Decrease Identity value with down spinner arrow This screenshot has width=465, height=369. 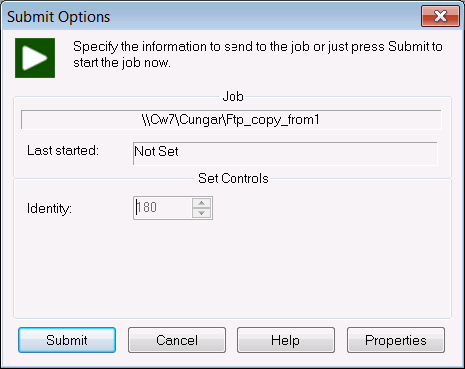[201, 213]
